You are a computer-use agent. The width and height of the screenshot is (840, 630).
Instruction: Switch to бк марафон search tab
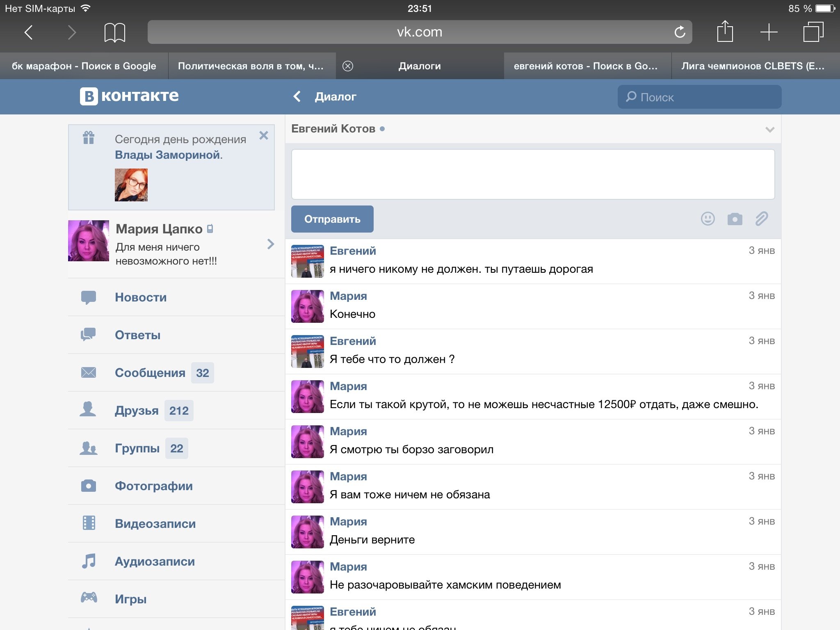click(x=84, y=66)
